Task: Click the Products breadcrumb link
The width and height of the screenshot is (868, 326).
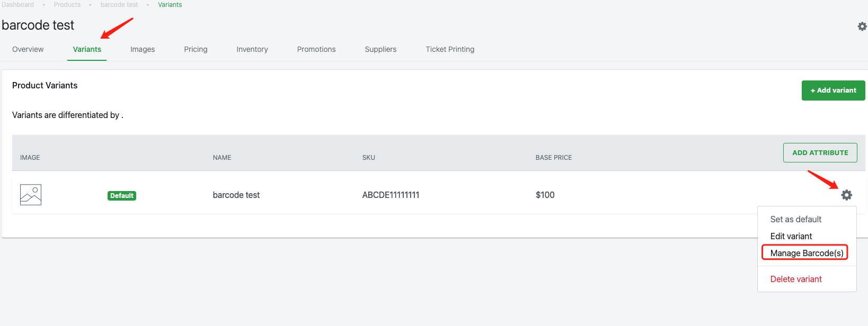Action: click(67, 5)
